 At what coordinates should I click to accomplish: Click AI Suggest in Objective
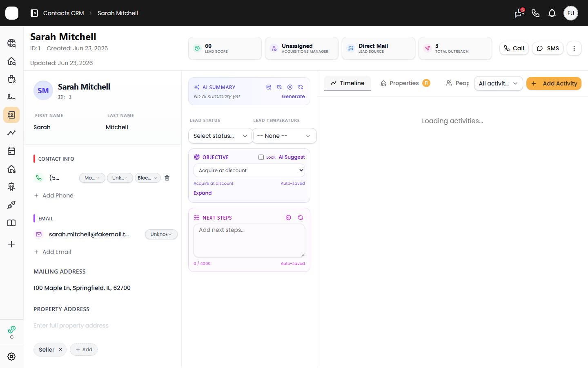292,157
